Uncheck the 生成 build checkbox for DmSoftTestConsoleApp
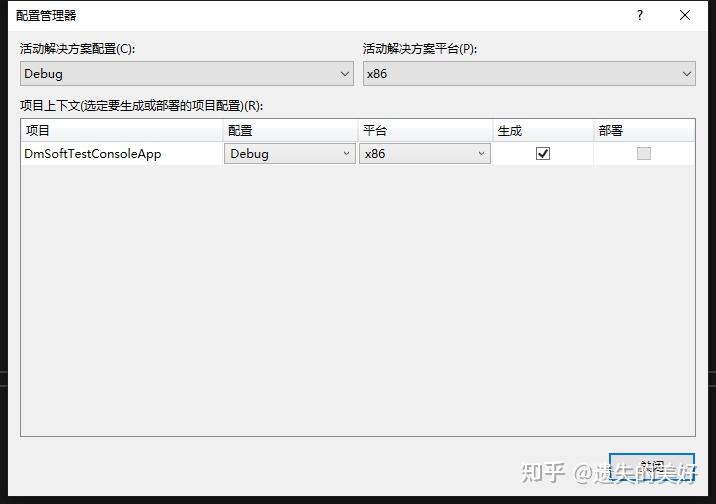 tap(542, 153)
